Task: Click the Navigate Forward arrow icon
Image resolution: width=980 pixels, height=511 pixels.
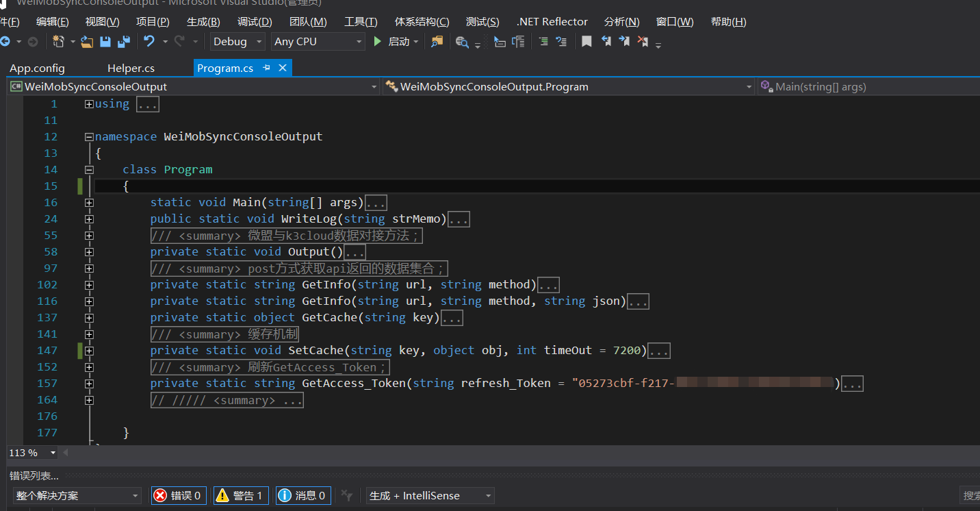Action: click(32, 42)
